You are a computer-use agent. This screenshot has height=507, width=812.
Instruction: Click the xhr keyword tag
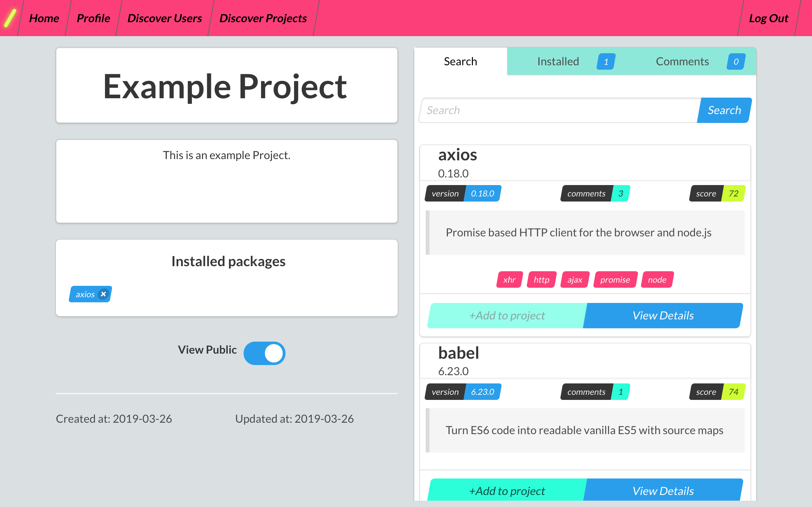pos(509,280)
